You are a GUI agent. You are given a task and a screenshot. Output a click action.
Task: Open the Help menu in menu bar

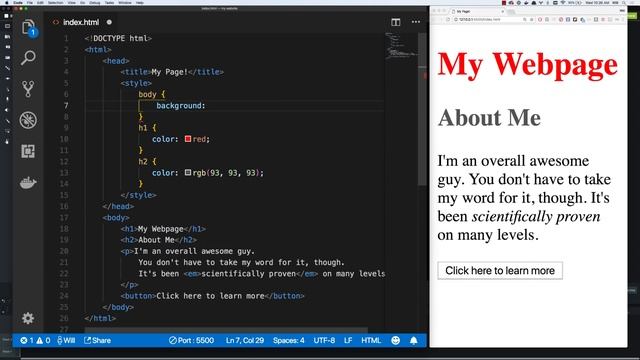140,2
